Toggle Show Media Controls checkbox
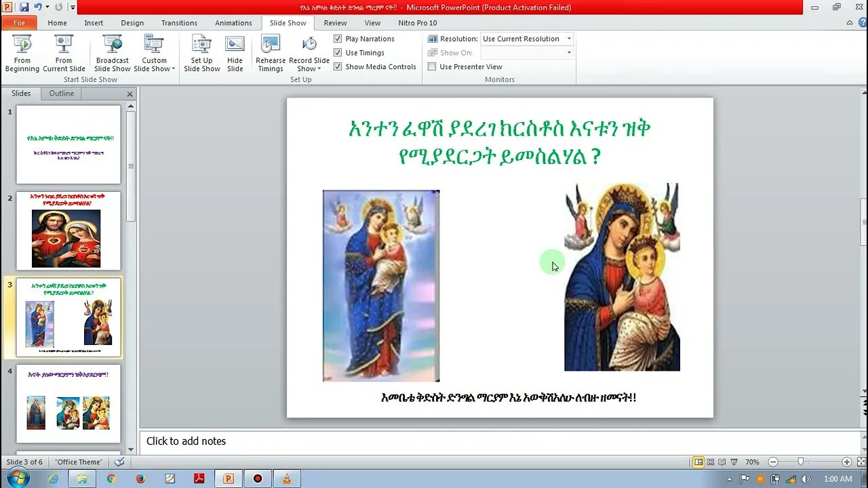The image size is (868, 488). point(338,66)
